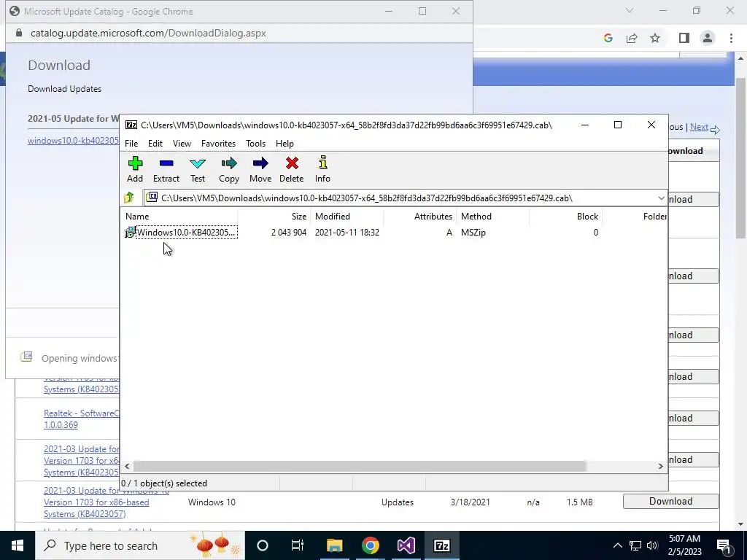Click the taskbar search box
This screenshot has width=747, height=560.
pos(140,545)
